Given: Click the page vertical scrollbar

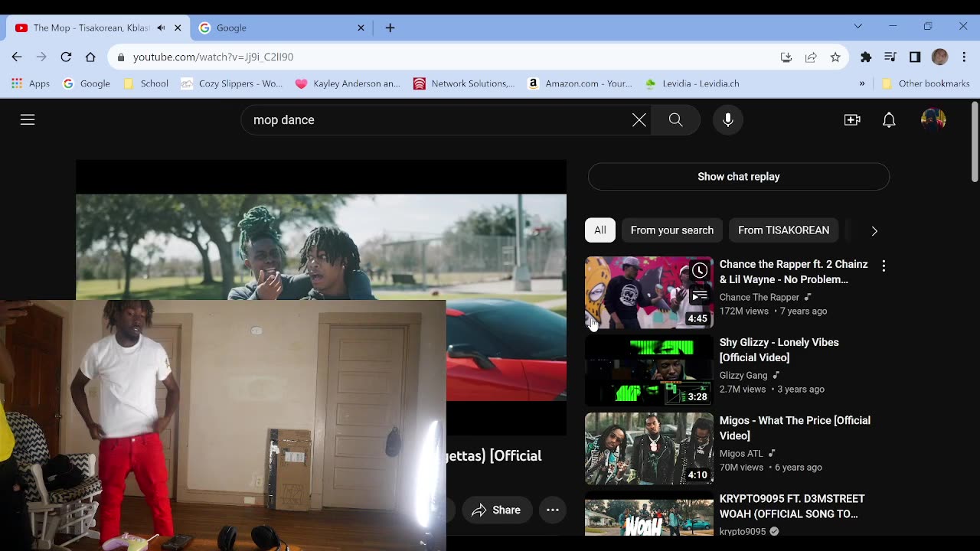Looking at the screenshot, I should [975, 142].
